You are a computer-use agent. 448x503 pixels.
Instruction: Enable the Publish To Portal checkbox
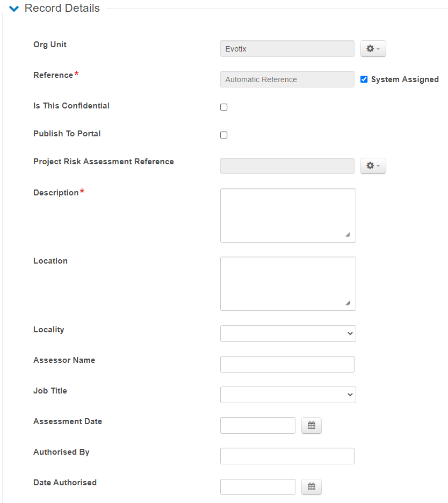[223, 135]
